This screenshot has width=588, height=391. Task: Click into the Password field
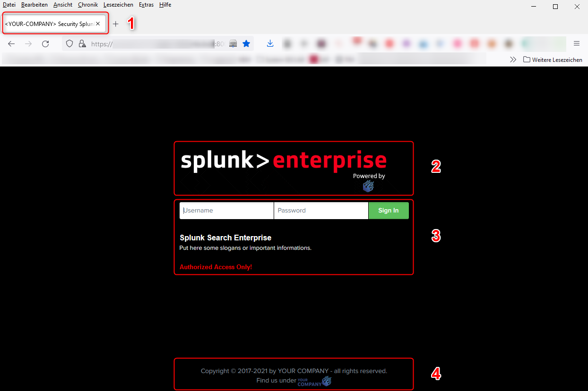pos(320,211)
